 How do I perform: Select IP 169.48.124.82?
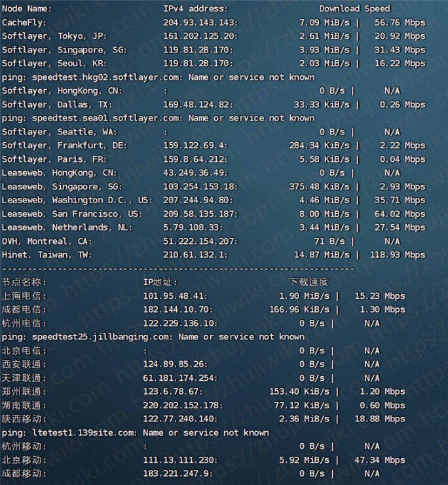point(198,105)
